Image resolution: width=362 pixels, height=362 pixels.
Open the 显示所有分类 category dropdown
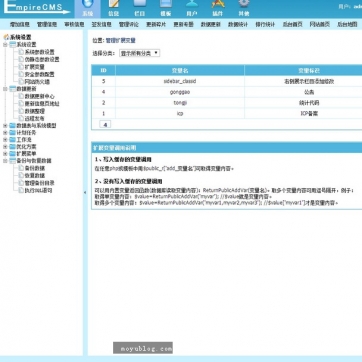[x=139, y=53]
